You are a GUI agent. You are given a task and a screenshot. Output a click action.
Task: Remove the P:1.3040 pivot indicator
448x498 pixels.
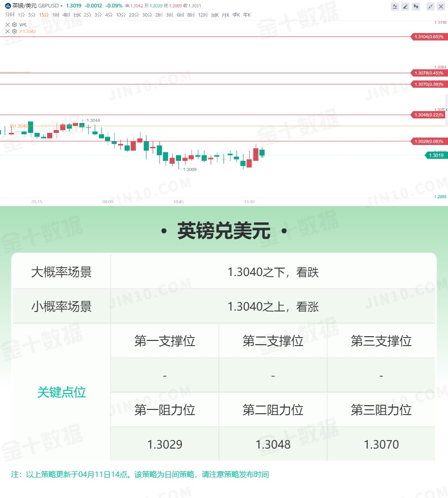click(x=7, y=31)
